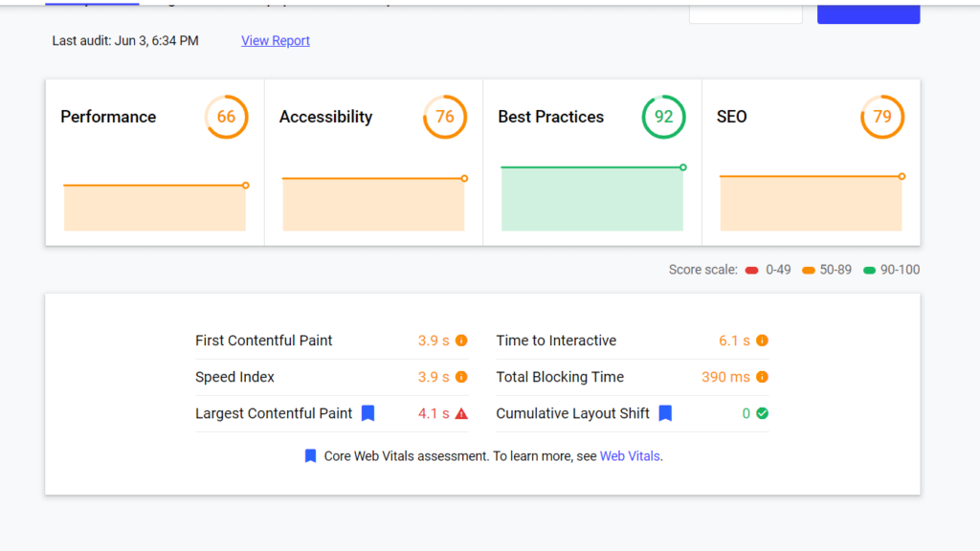Follow the Web Vitals link
The width and height of the screenshot is (980, 551).
632,456
